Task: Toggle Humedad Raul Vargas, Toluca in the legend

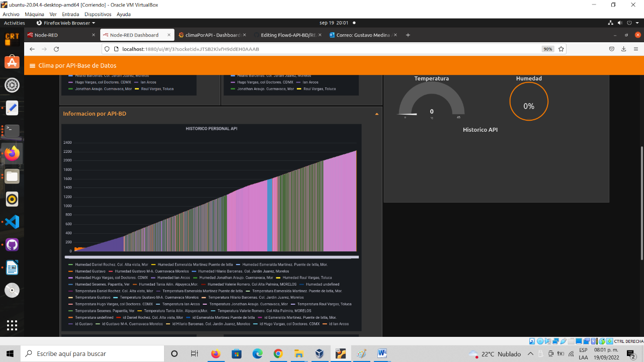Action: point(307,278)
